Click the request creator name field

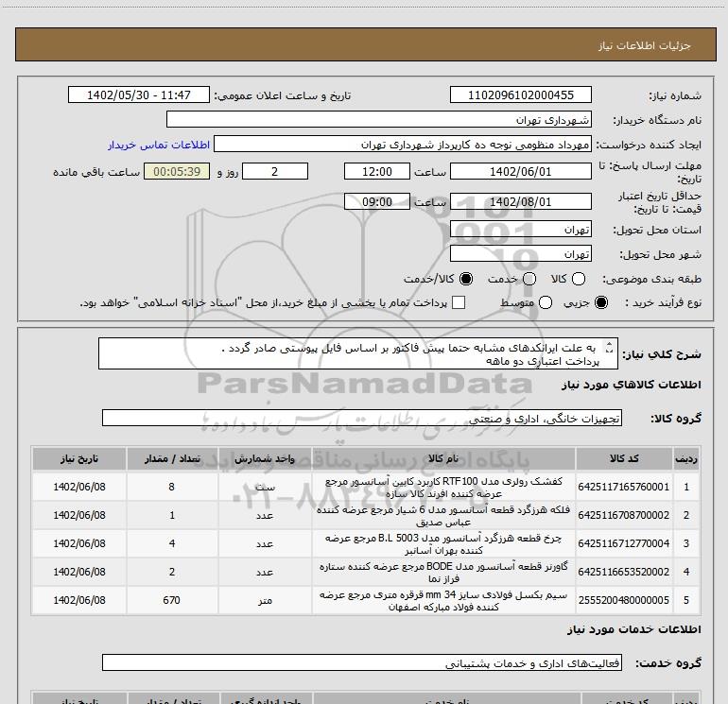[x=403, y=145]
